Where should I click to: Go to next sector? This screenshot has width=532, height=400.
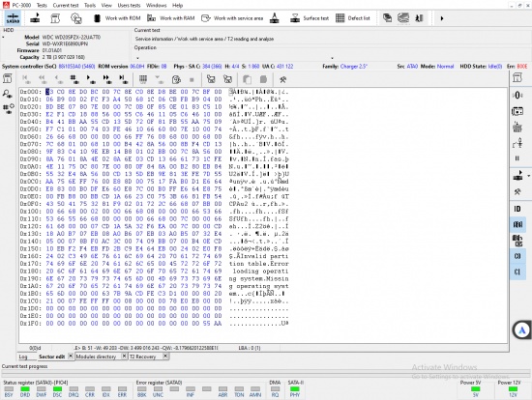point(90,79)
